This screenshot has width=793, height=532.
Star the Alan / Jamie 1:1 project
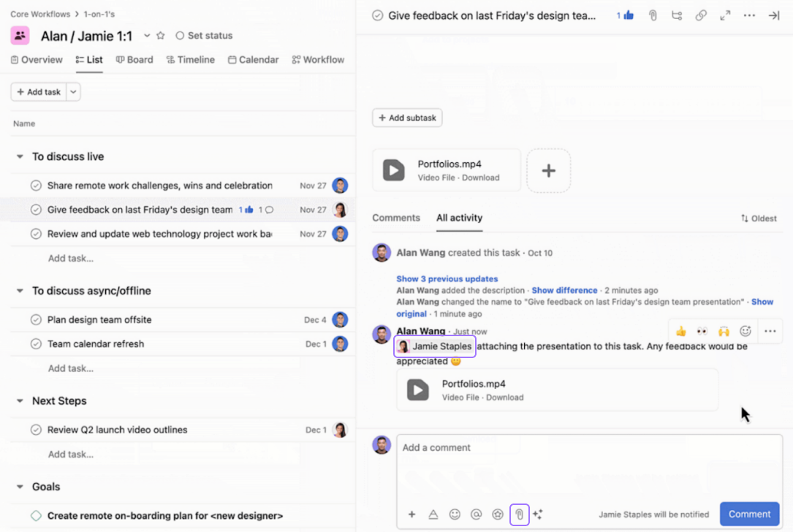161,36
